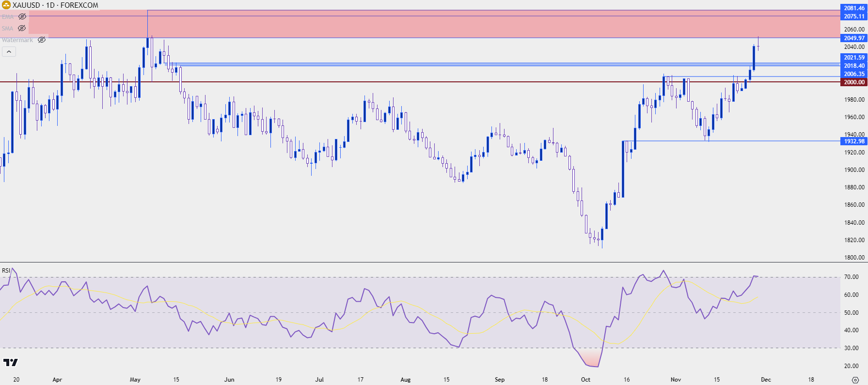Click the Jul date on time axis
The height and width of the screenshot is (385, 868).
319,380
